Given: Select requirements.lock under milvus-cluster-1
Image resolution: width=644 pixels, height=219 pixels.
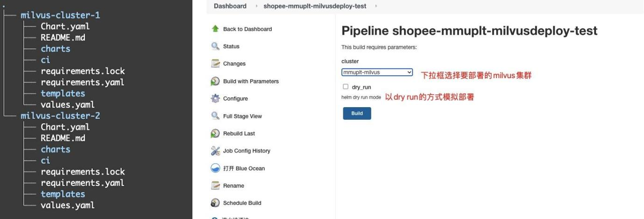Looking at the screenshot, I should point(83,71).
